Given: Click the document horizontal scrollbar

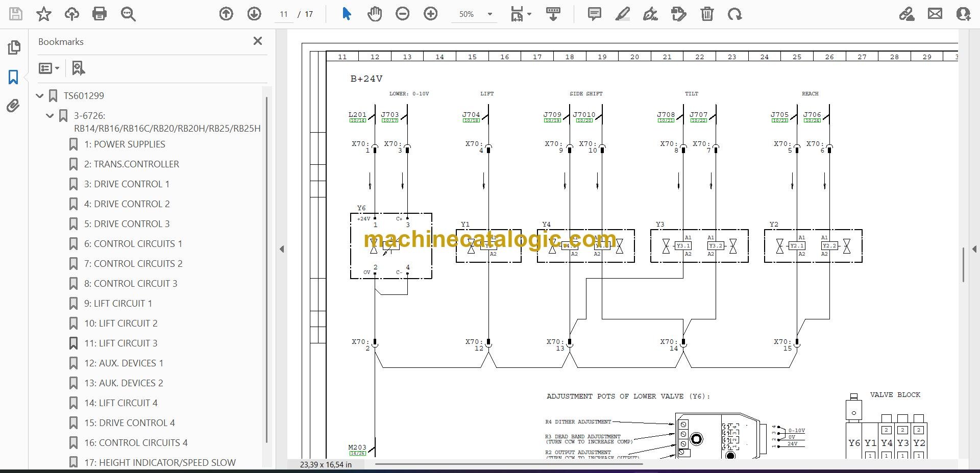Looking at the screenshot, I should point(508,464).
